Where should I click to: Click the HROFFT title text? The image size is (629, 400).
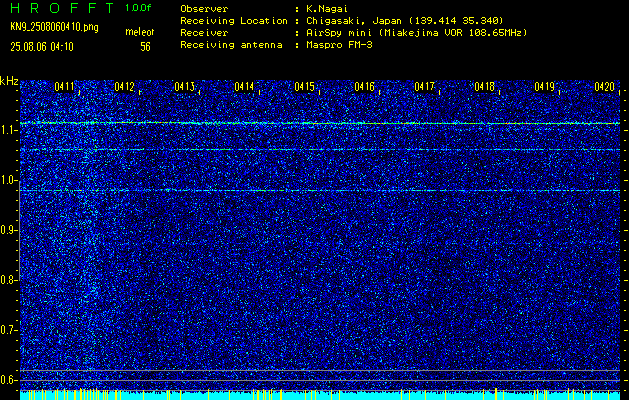click(62, 8)
